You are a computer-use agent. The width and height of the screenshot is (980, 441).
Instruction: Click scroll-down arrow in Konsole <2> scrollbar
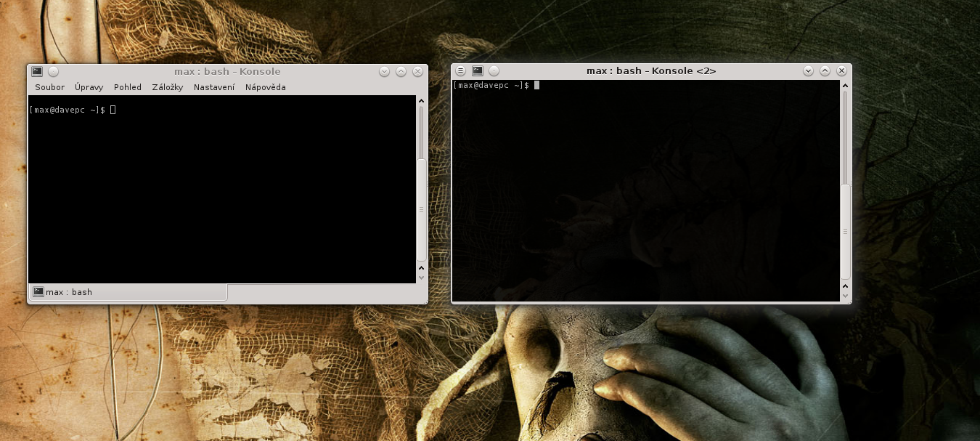(845, 296)
